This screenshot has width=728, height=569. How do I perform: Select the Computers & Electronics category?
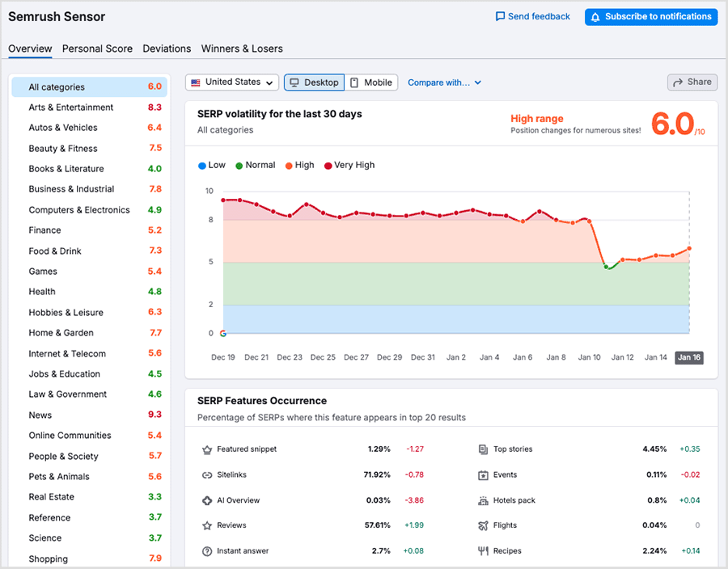[x=89, y=210]
